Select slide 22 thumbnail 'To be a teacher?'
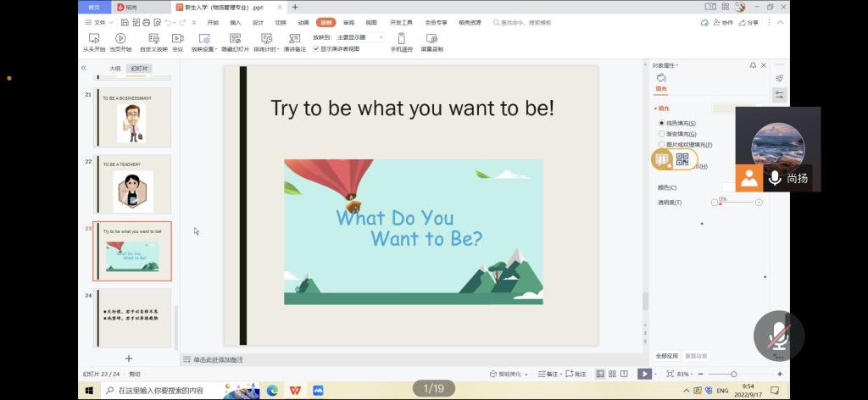The image size is (868, 400). click(132, 185)
